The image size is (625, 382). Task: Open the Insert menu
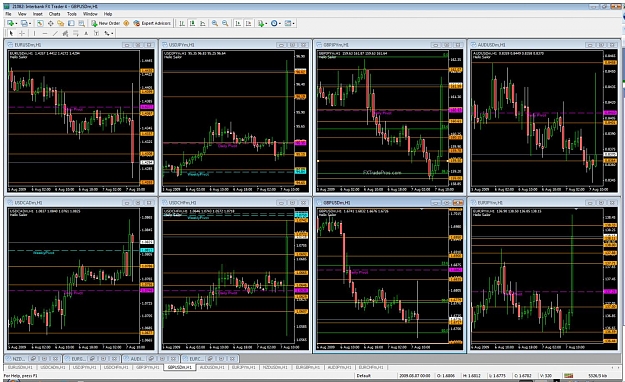[x=38, y=14]
